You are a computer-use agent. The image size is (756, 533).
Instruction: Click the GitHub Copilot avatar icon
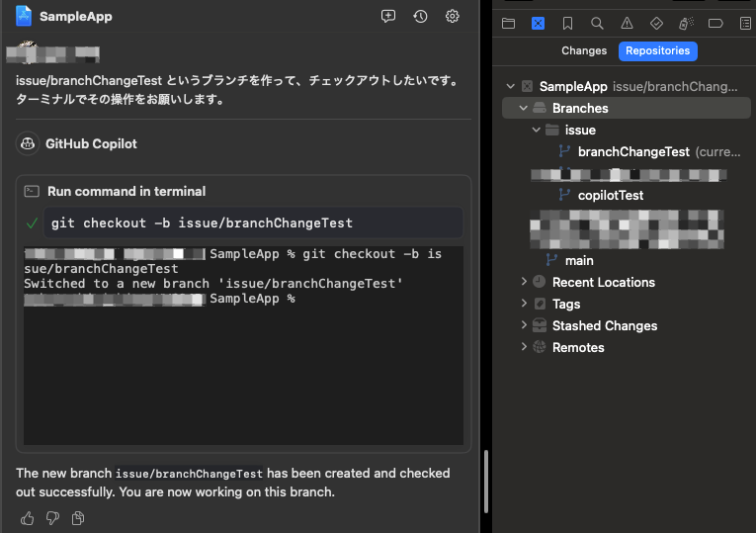point(28,143)
